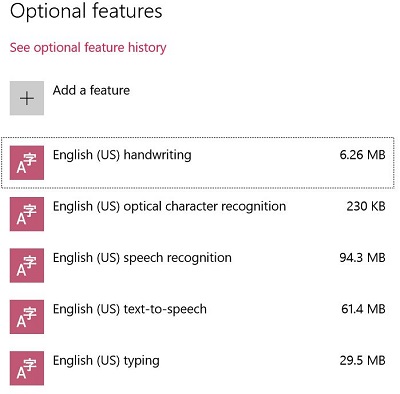This screenshot has width=400, height=394.
Task: Click the text-to-speech language icon
Action: pyautogui.click(x=27, y=317)
